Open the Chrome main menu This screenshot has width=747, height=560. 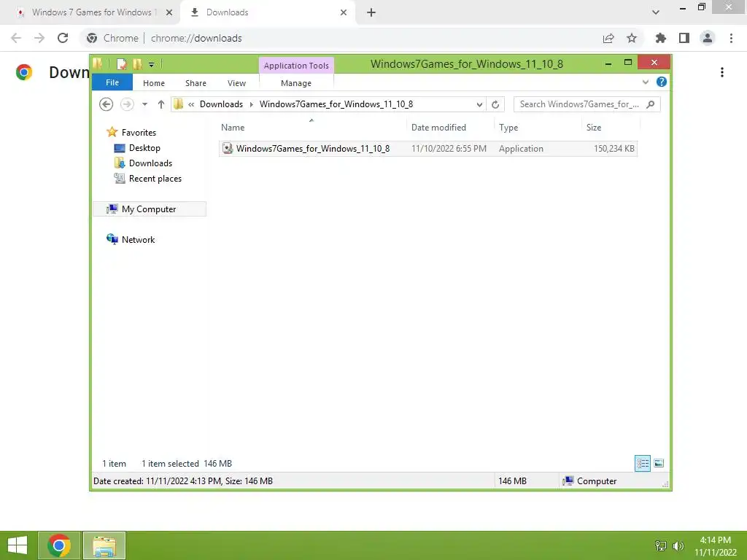tap(731, 38)
